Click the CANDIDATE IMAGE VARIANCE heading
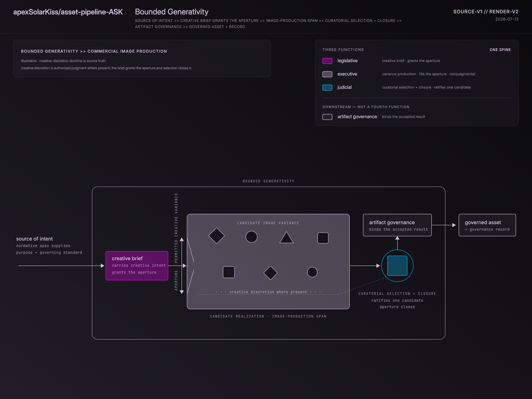 pos(268,223)
